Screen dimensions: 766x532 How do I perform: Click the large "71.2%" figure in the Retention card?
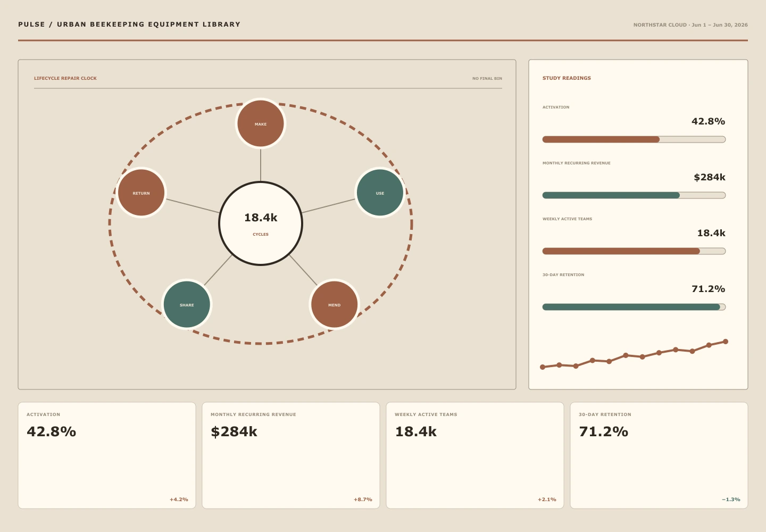tap(604, 431)
